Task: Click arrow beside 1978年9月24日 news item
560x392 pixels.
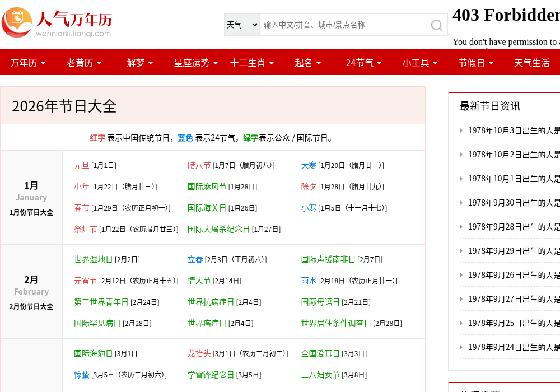Action: [x=461, y=347]
